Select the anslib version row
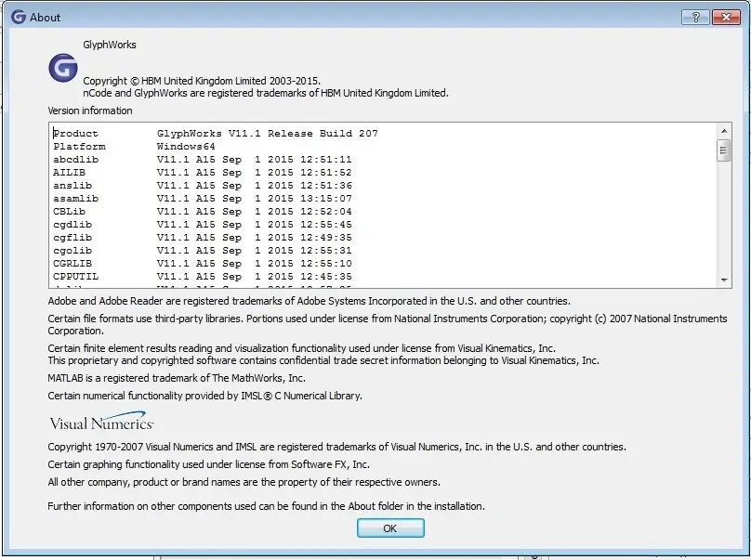751x560 pixels. [x=202, y=185]
